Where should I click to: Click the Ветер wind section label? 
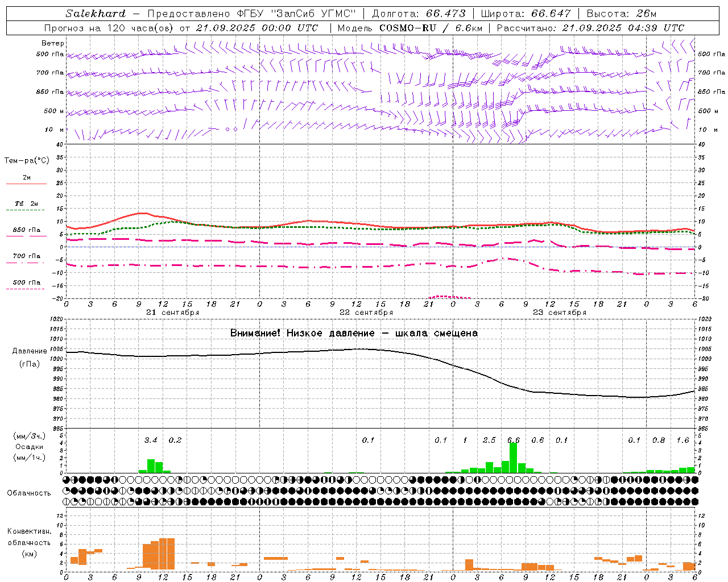click(53, 43)
